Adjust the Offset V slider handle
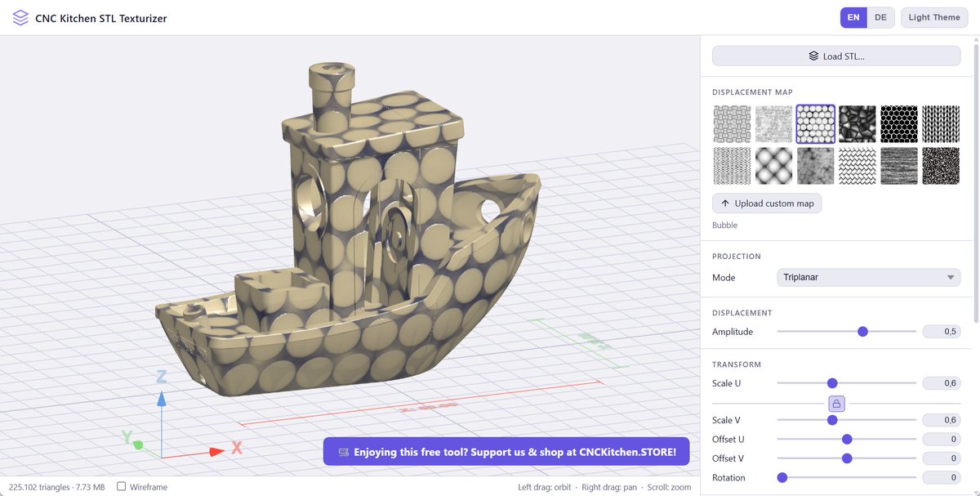The width and height of the screenshot is (980, 496). [847, 458]
